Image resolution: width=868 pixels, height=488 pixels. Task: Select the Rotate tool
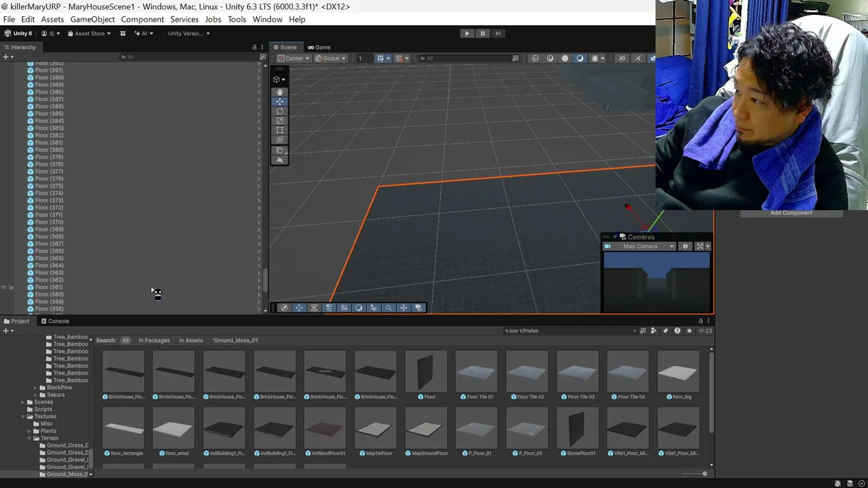tap(279, 111)
